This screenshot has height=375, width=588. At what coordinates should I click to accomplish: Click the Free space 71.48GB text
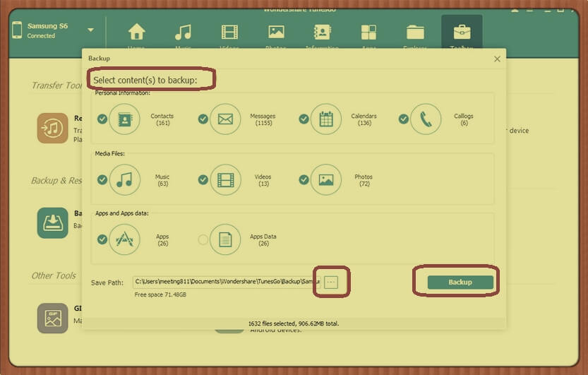pyautogui.click(x=160, y=294)
